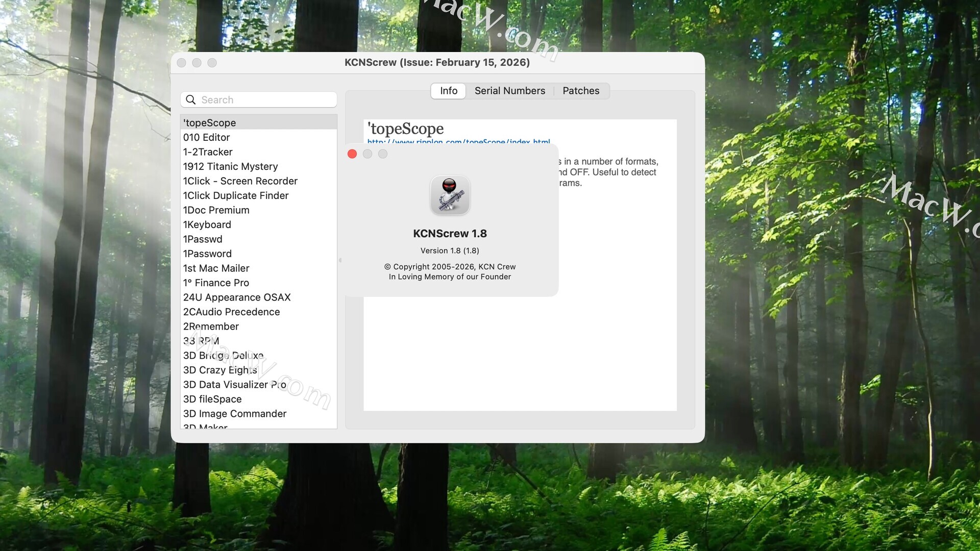980x551 pixels.
Task: Select 3D Image Commander entry
Action: pyautogui.click(x=235, y=413)
